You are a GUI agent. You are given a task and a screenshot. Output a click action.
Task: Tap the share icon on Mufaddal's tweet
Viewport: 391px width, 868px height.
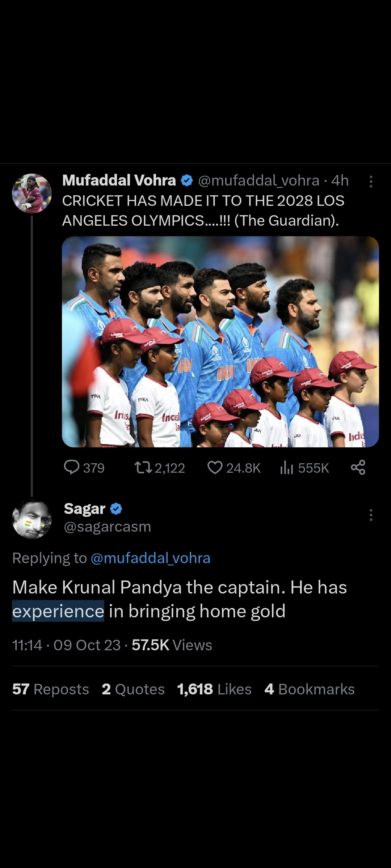tap(358, 467)
